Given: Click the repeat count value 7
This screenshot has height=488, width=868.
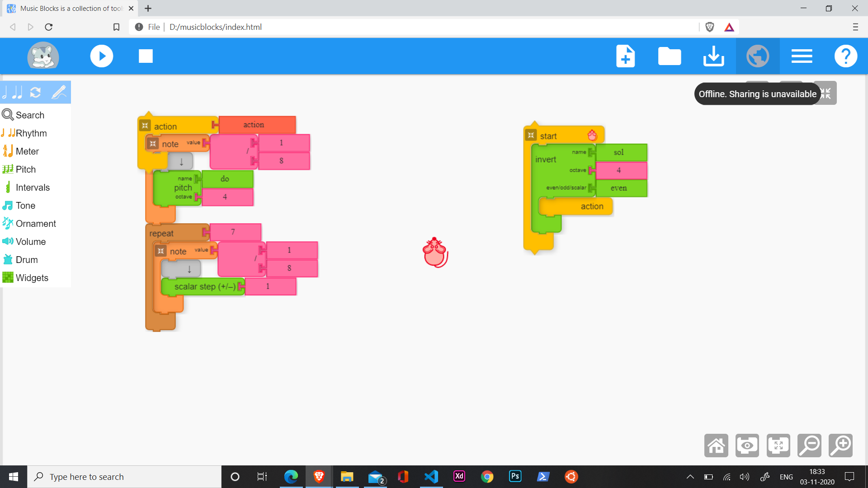Looking at the screenshot, I should pyautogui.click(x=233, y=232).
